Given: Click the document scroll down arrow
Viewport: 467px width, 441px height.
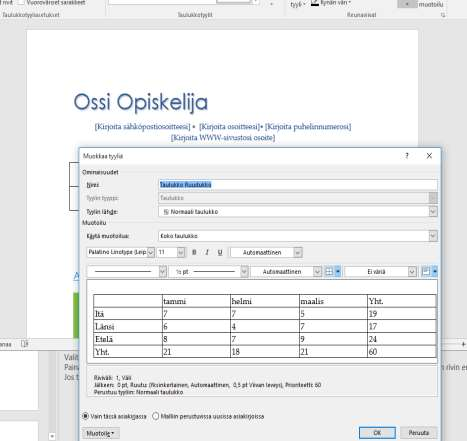Looking at the screenshot, I should click(x=52, y=436).
